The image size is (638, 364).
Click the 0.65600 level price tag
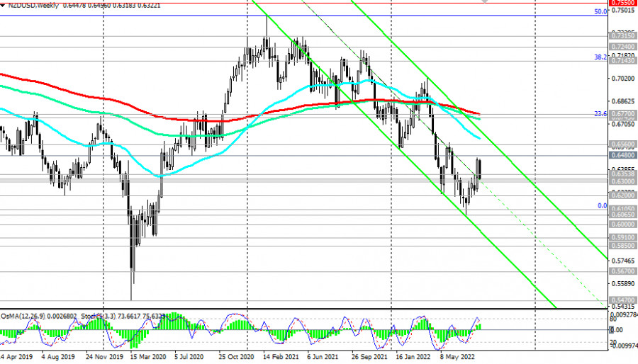click(x=622, y=144)
